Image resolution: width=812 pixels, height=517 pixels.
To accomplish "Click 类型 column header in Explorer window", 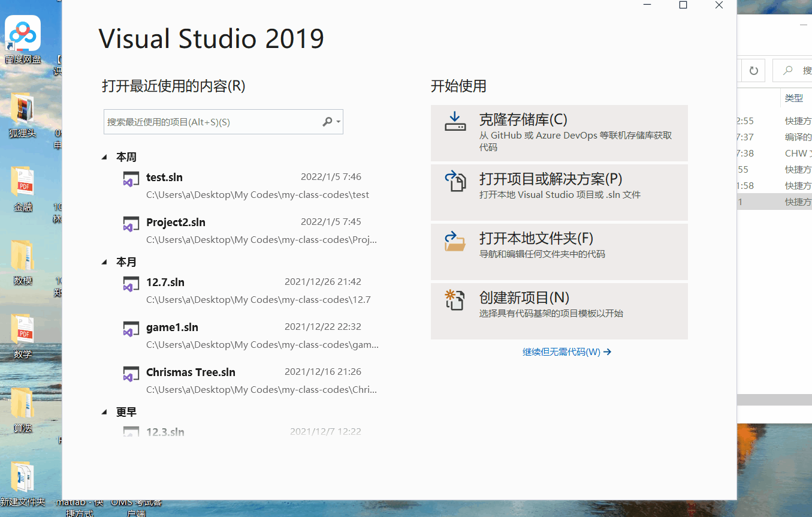I will [x=793, y=98].
